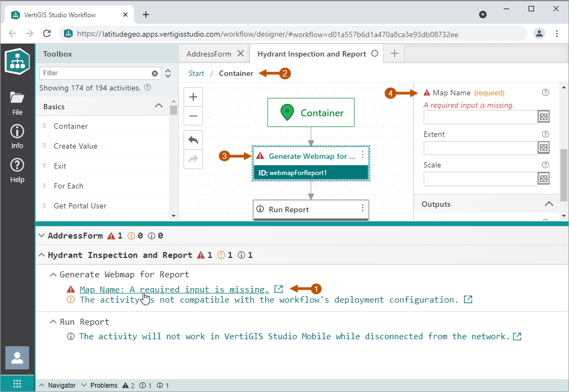569x392 pixels.
Task: Click the zoom in plus button
Action: point(193,97)
